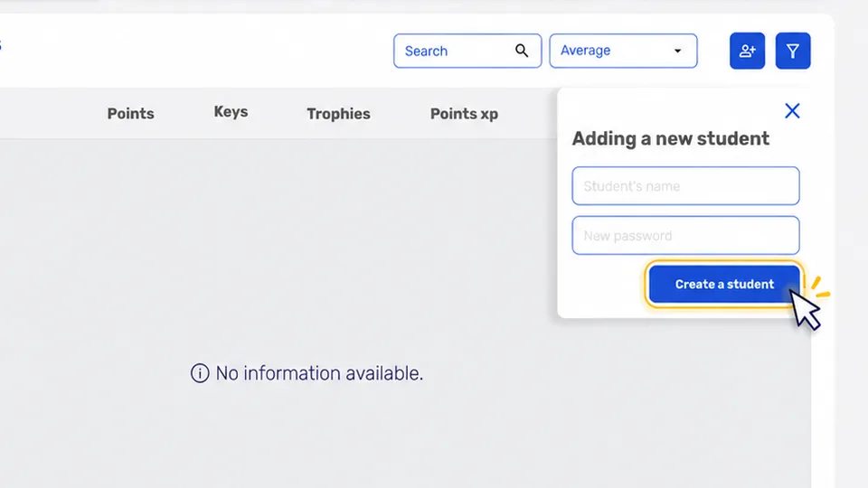Select the Keys column header
868x488 pixels.
(x=231, y=112)
